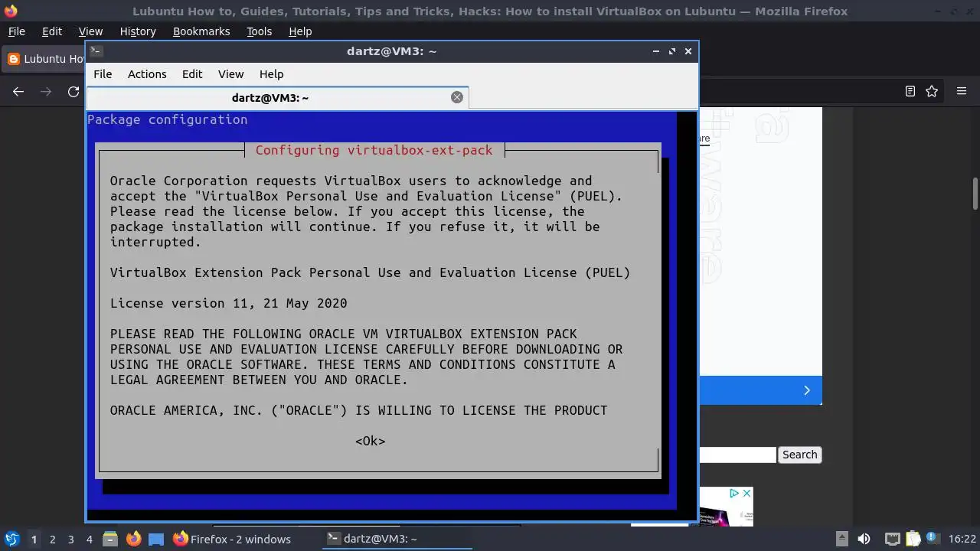This screenshot has height=551, width=980.
Task: Open Firefox View menu
Action: (90, 31)
